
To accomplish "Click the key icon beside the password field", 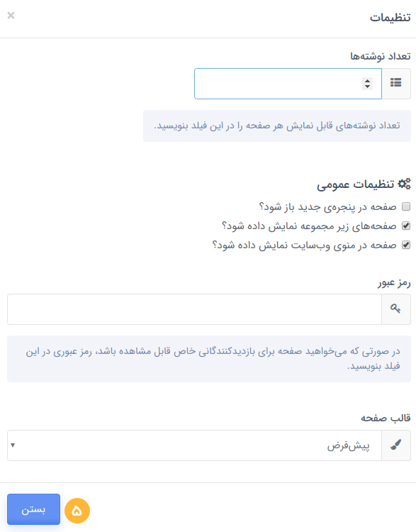I will [x=395, y=309].
